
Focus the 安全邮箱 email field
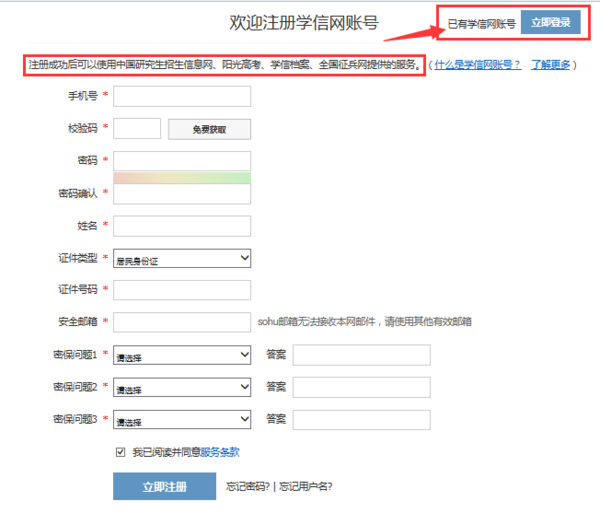click(x=182, y=322)
